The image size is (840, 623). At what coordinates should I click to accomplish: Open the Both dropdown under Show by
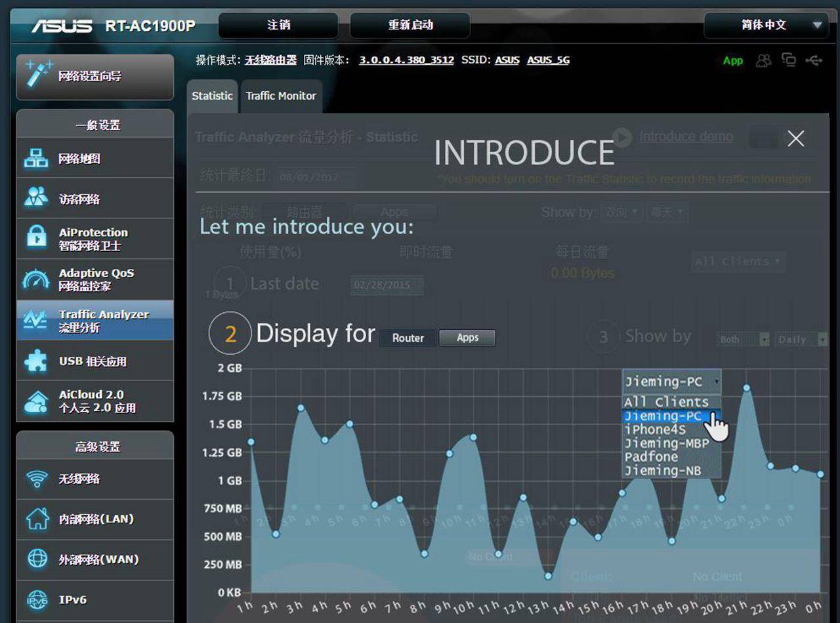744,339
